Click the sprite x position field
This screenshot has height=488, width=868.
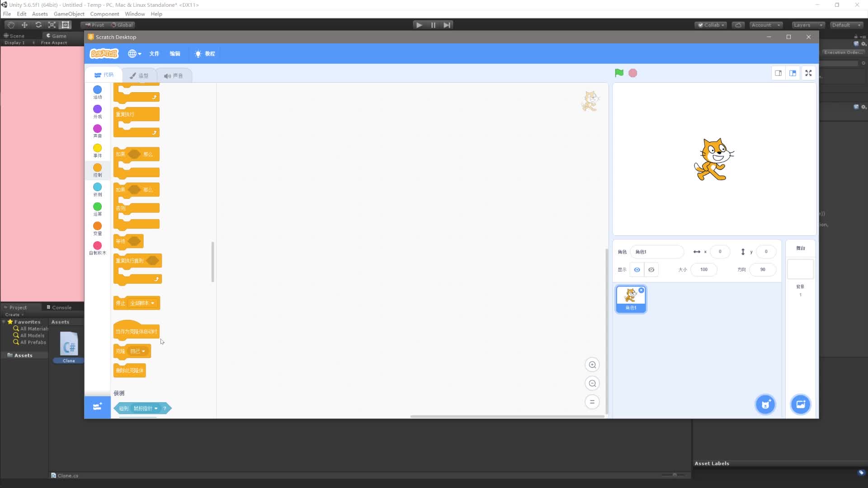720,252
